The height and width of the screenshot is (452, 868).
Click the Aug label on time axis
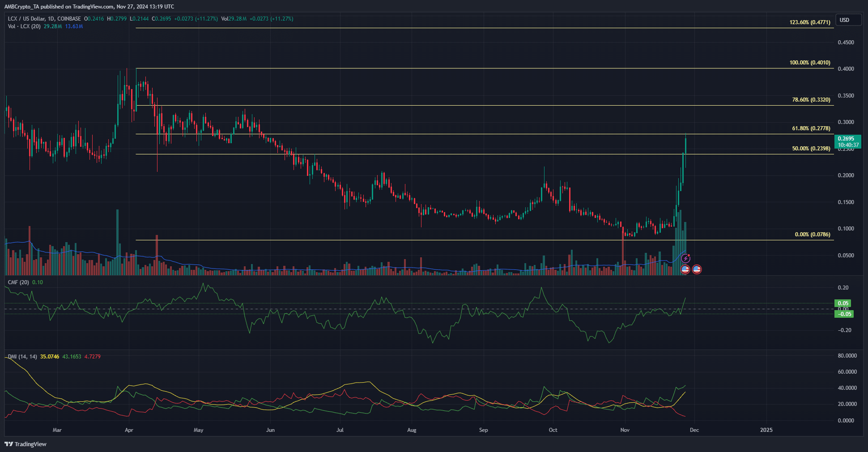pyautogui.click(x=412, y=430)
